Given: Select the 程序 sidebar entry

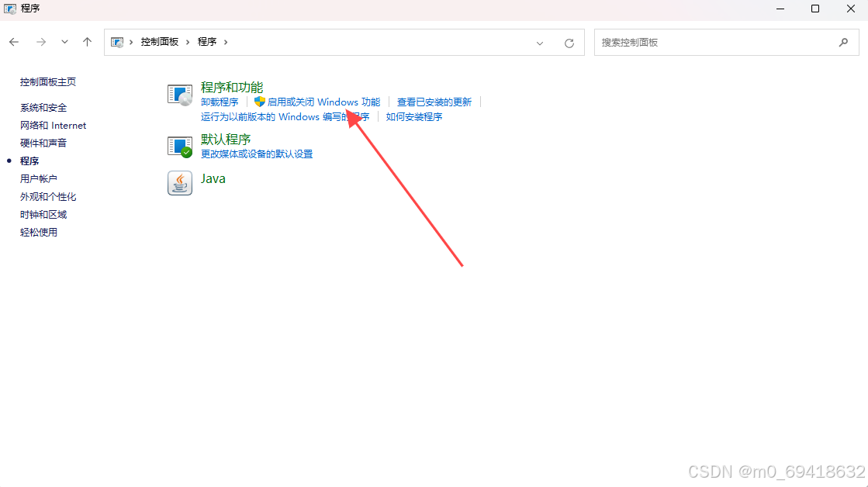Looking at the screenshot, I should point(29,161).
